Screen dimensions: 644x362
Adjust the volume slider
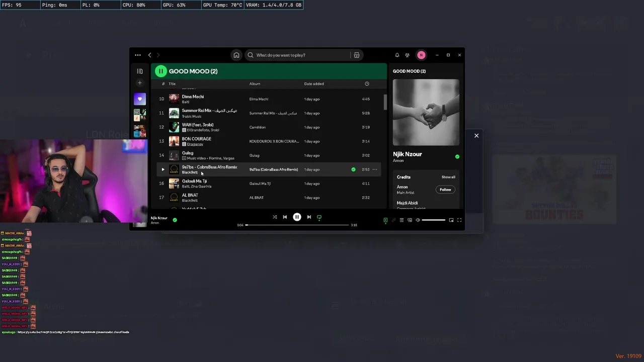(433, 220)
